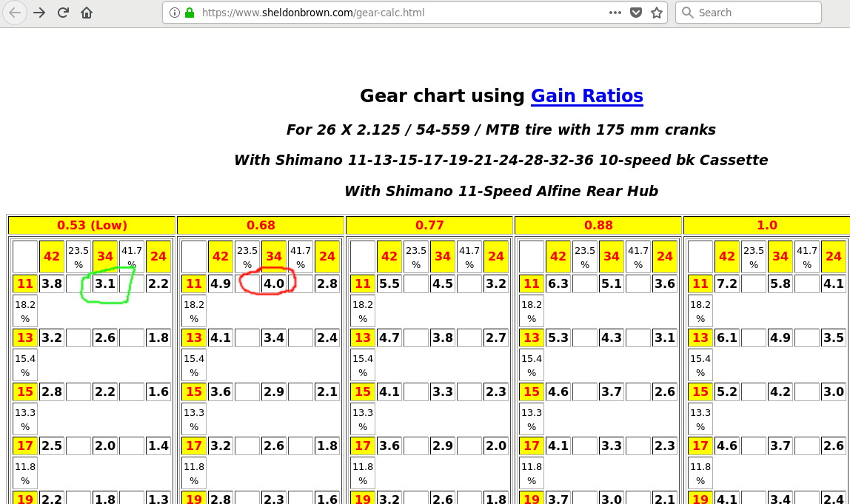Open the page actions three-dot menu
850x504 pixels.
click(x=615, y=13)
